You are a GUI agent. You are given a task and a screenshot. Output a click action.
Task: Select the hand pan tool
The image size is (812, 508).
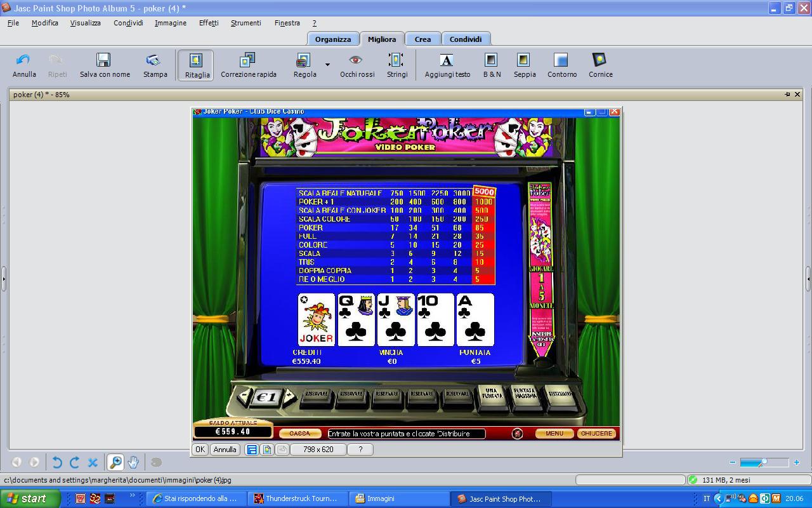point(133,462)
